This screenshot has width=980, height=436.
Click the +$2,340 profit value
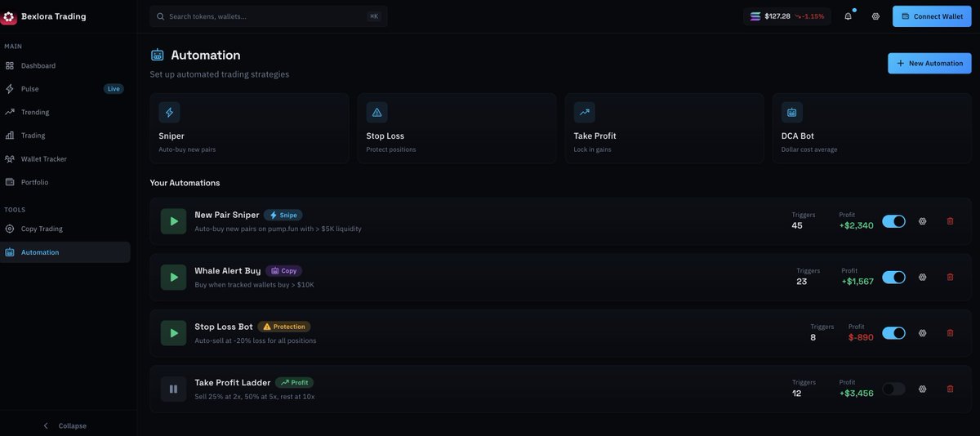tap(856, 225)
